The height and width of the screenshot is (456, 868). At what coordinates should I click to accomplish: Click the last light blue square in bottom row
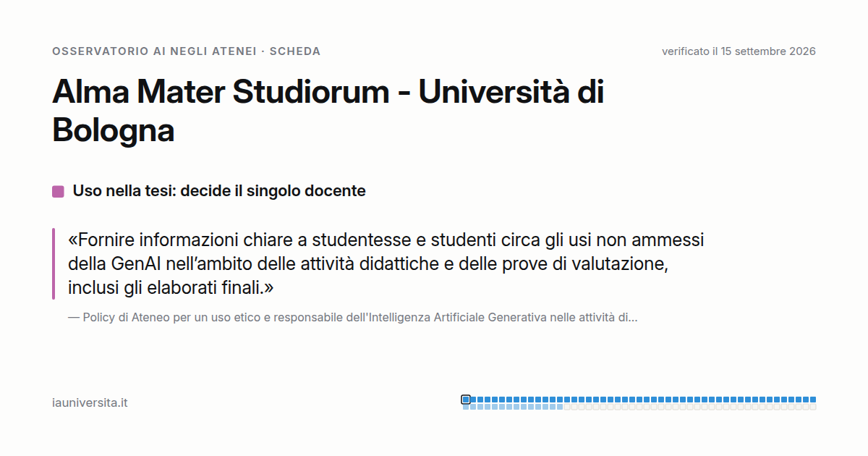click(x=560, y=407)
